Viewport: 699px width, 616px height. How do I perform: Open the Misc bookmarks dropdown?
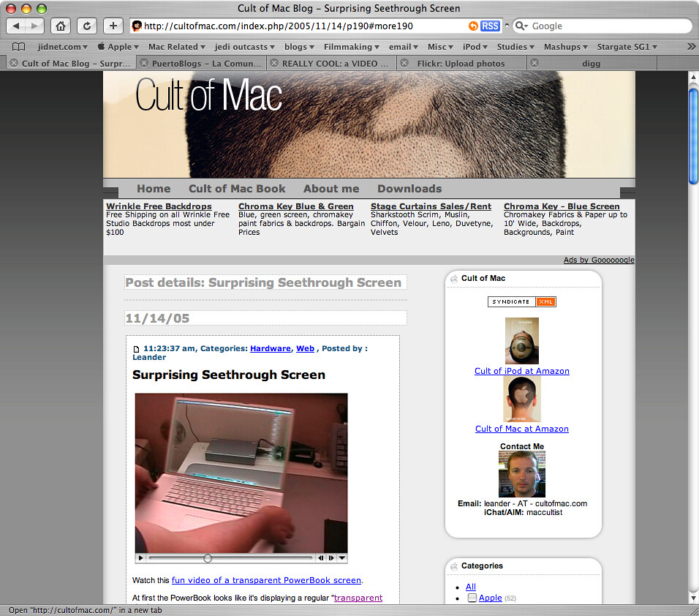tap(440, 47)
